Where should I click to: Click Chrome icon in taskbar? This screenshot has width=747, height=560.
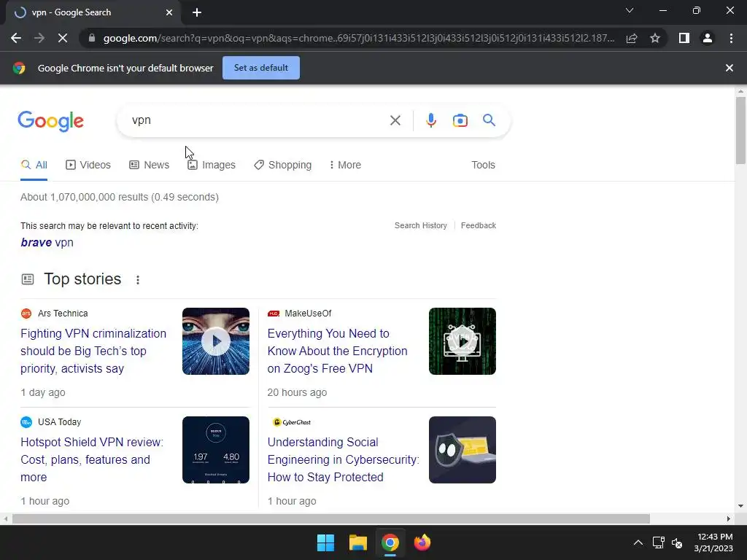[390, 542]
